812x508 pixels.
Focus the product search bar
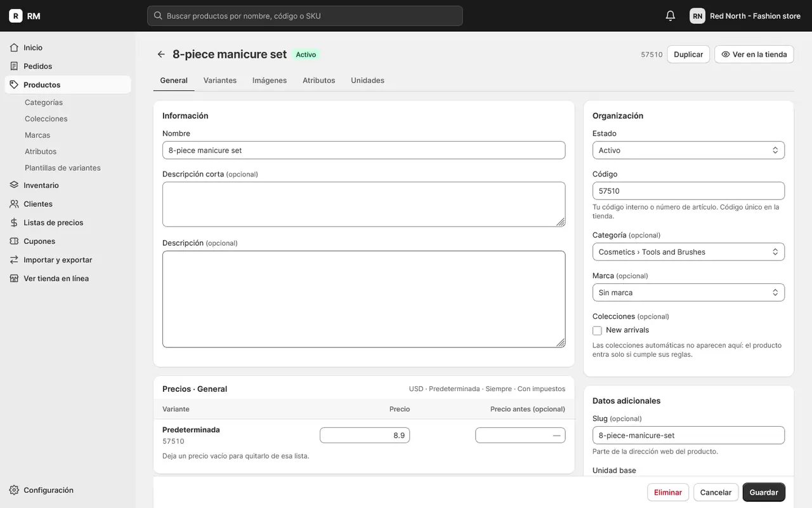305,16
